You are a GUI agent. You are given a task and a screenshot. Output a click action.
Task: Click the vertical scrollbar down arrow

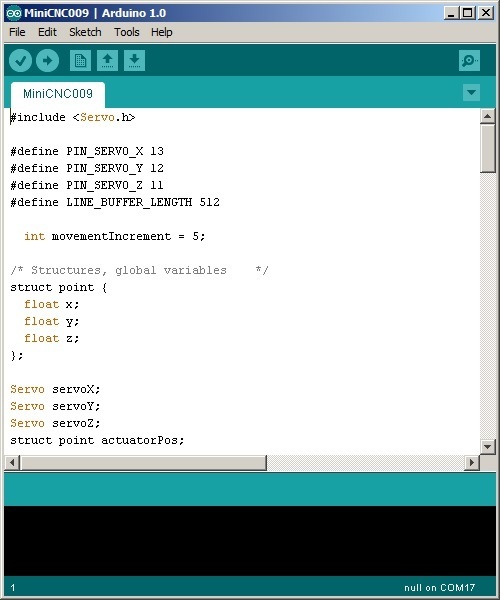(487, 447)
